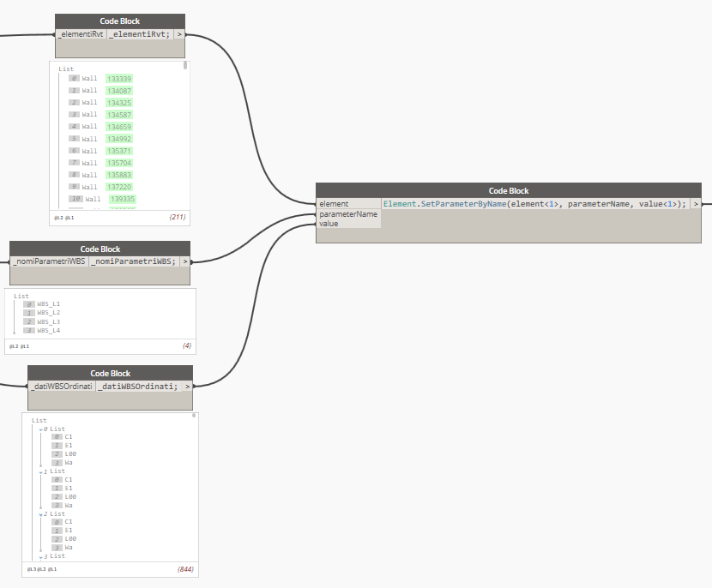Click the 'element' input port
The width and height of the screenshot is (712, 588).
333,204
